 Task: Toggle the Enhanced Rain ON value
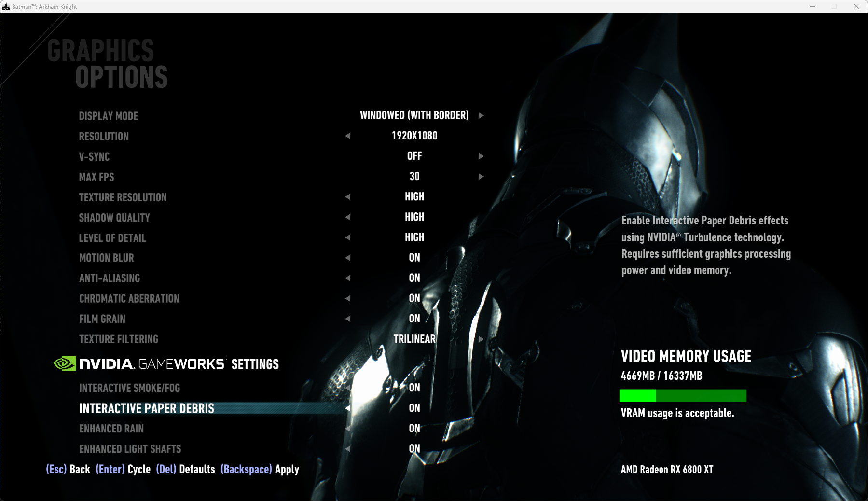coord(414,428)
